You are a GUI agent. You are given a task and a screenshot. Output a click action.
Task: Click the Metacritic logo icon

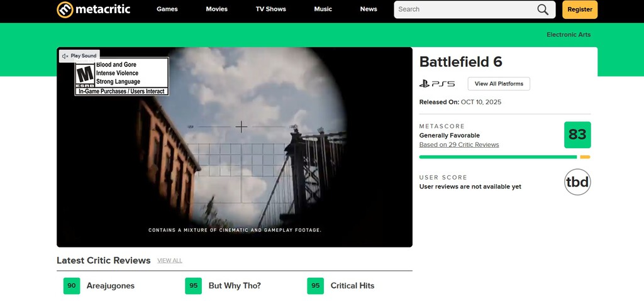tap(65, 9)
